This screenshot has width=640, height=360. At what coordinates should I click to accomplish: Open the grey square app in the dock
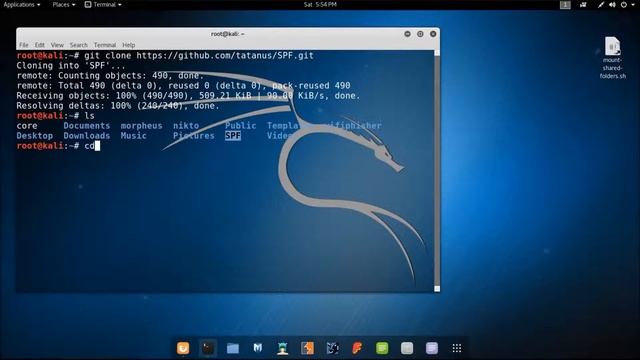tap(407, 348)
